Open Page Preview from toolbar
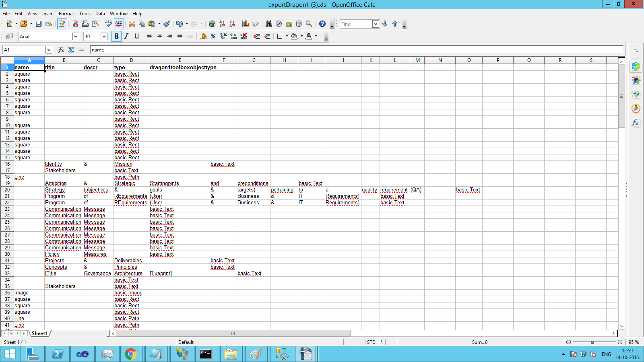Screen dimensions: 644x362 [x=95, y=24]
